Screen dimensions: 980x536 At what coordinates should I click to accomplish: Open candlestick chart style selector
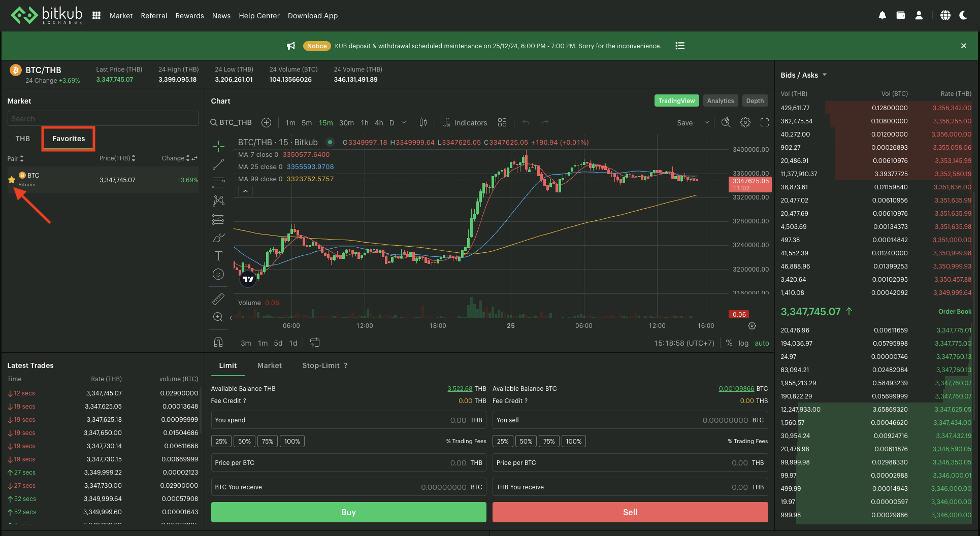click(x=423, y=122)
